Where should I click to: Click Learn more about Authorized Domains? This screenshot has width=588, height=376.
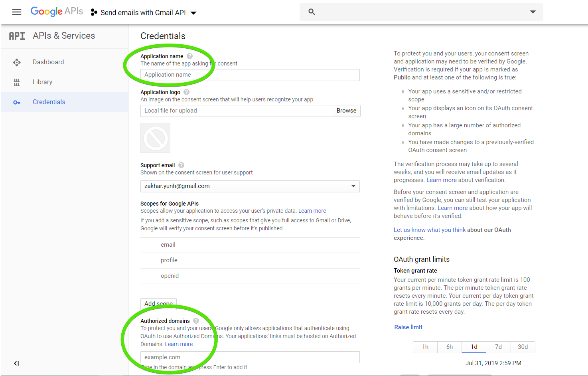click(x=179, y=344)
